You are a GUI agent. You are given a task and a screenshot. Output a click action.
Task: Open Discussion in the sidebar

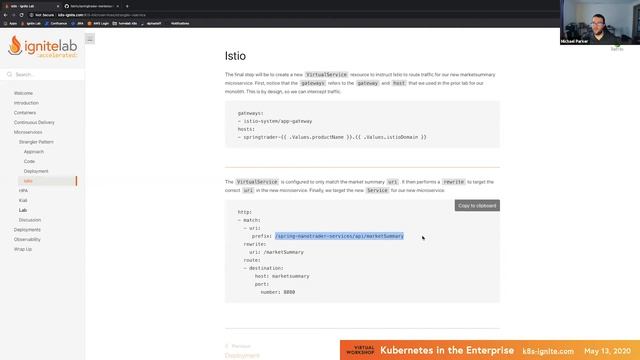30,220
